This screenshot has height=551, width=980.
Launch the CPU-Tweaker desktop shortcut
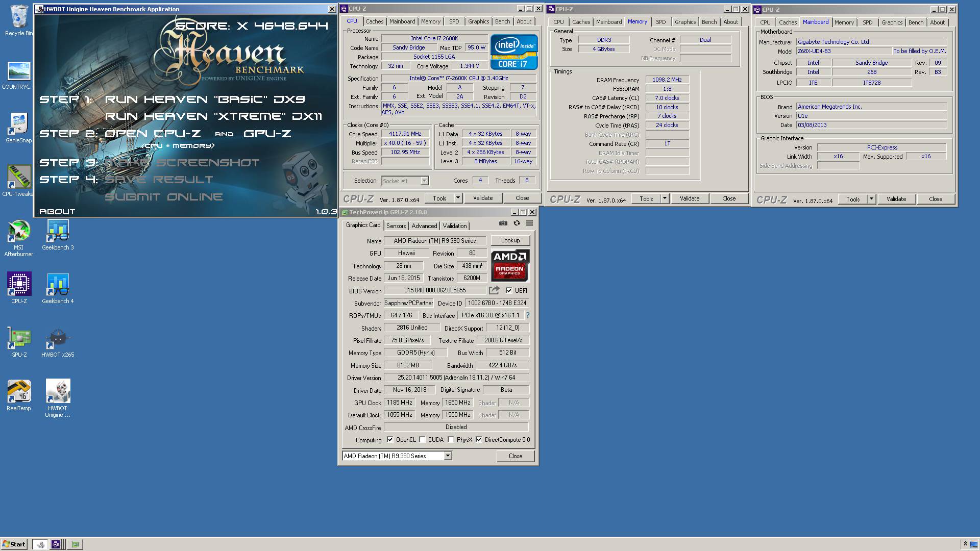click(x=19, y=181)
